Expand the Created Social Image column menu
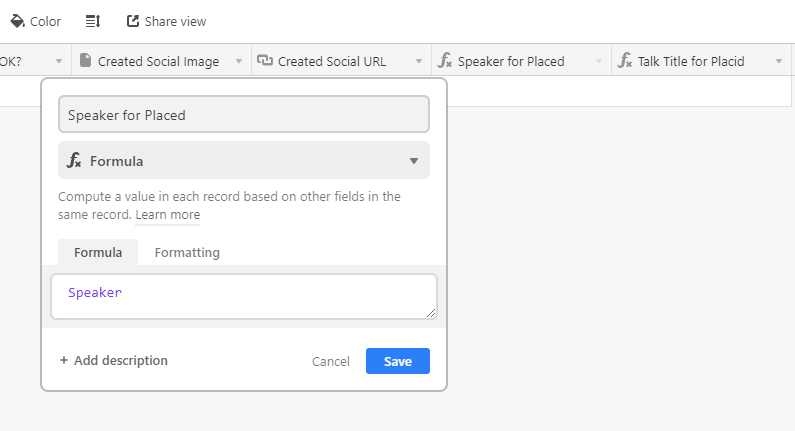 (x=239, y=61)
